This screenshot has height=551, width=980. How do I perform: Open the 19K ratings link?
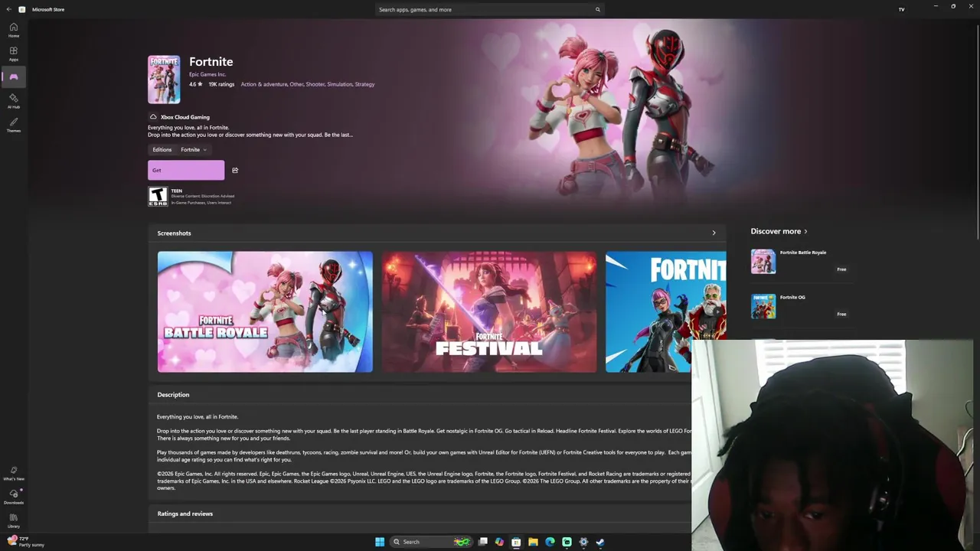coord(221,84)
